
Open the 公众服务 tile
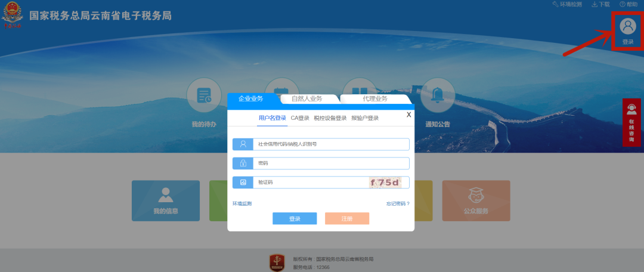click(476, 201)
